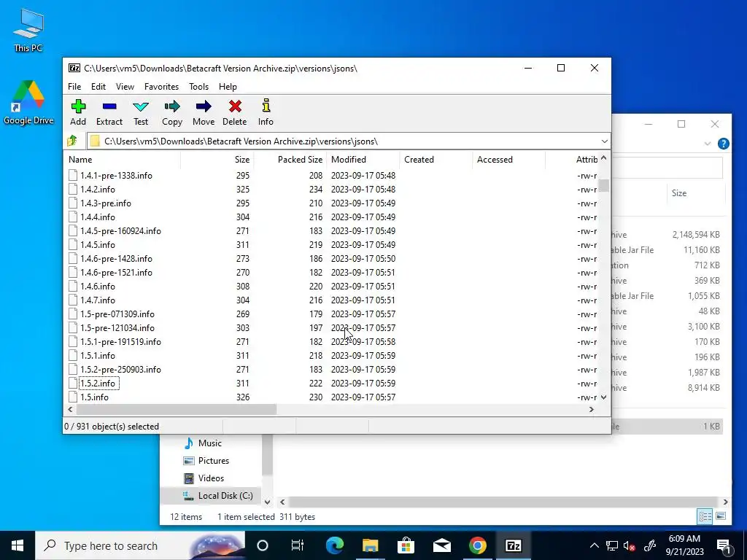
Task: Sort by the Size column header
Action: point(217,160)
